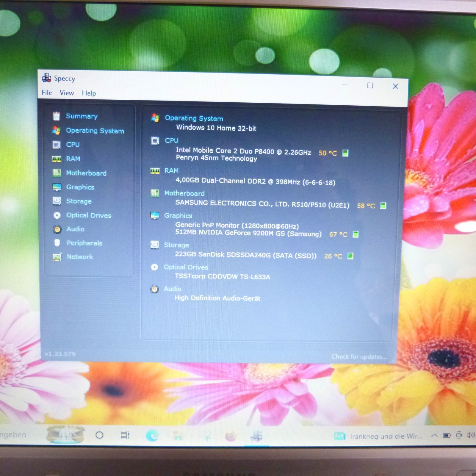
Task: Click the monitor icon beside summary Graphics heading
Action: 155,216
